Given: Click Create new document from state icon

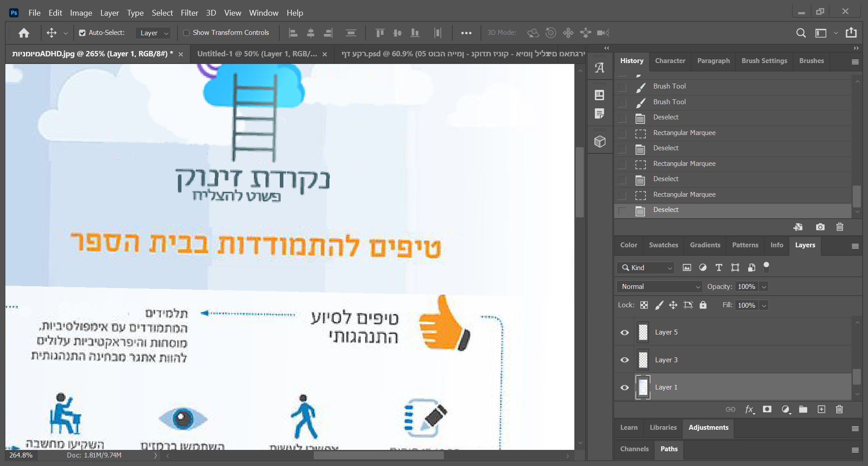Looking at the screenshot, I should point(798,227).
